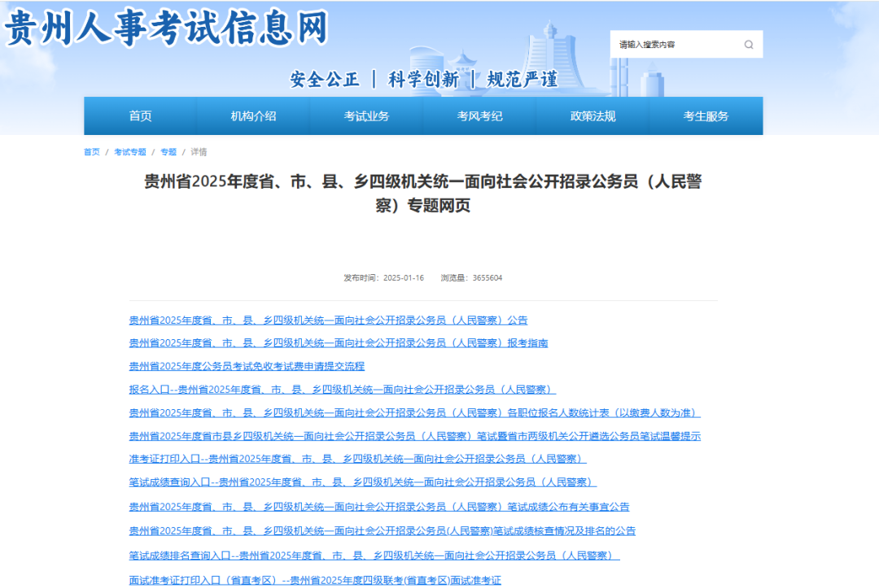
Task: Open the 考生服务 navigation tab
Action: coord(706,116)
